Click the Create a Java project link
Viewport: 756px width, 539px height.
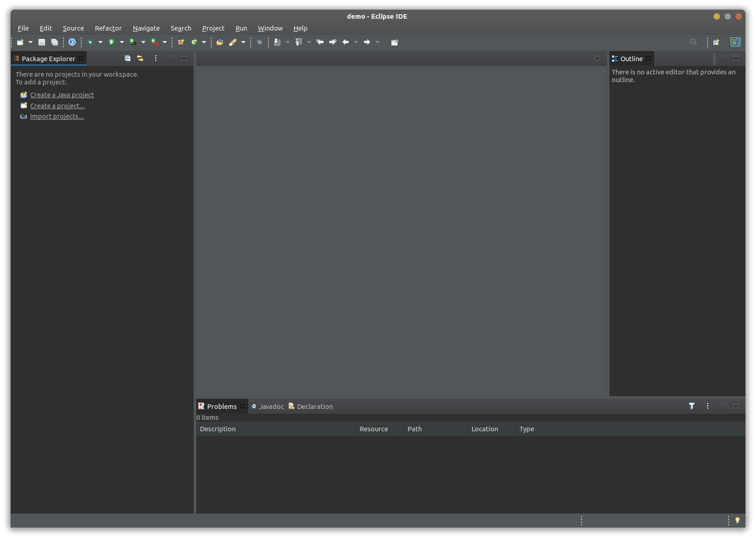pos(62,95)
